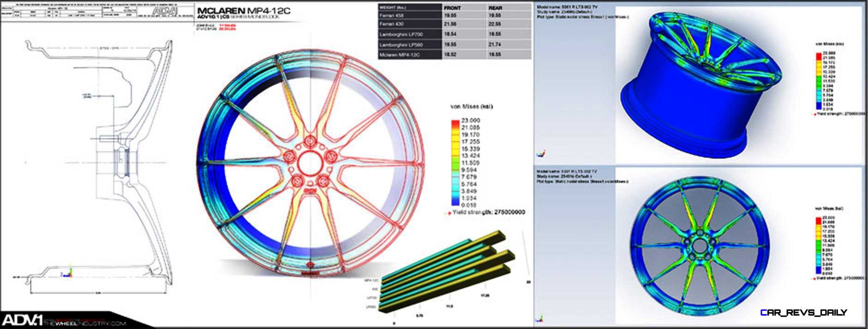
Task: Click the 5.75 axis tick on bar chart
Action: click(x=419, y=315)
